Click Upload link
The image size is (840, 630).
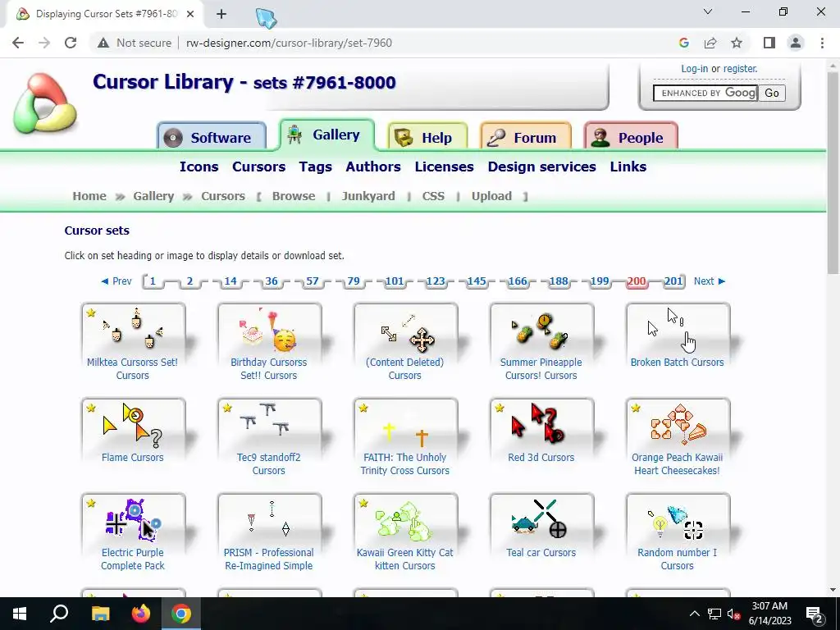pos(492,196)
